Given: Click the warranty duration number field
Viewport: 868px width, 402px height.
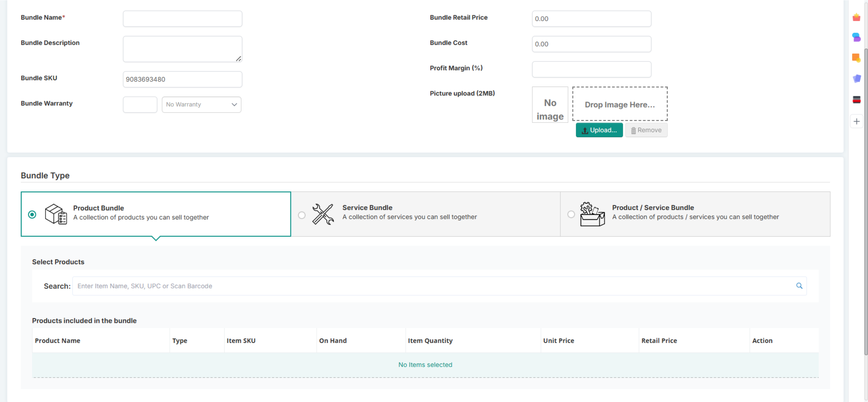Looking at the screenshot, I should [140, 104].
